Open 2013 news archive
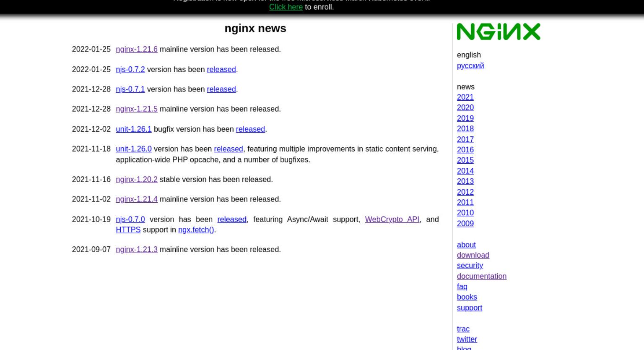Screen dimensions: 644x350 [465, 181]
